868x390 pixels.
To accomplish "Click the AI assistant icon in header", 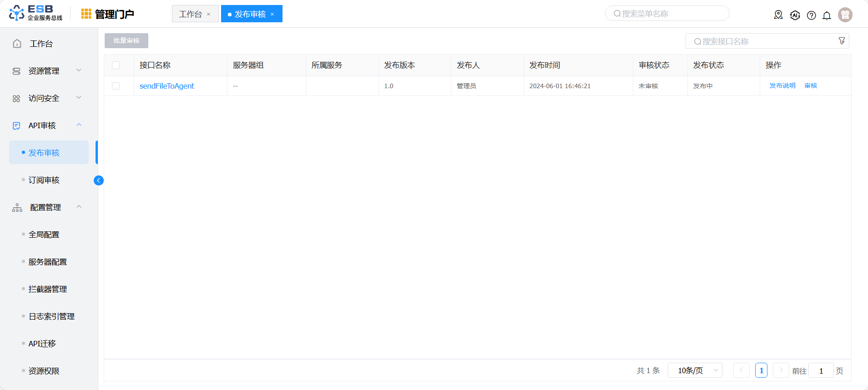I will [795, 15].
